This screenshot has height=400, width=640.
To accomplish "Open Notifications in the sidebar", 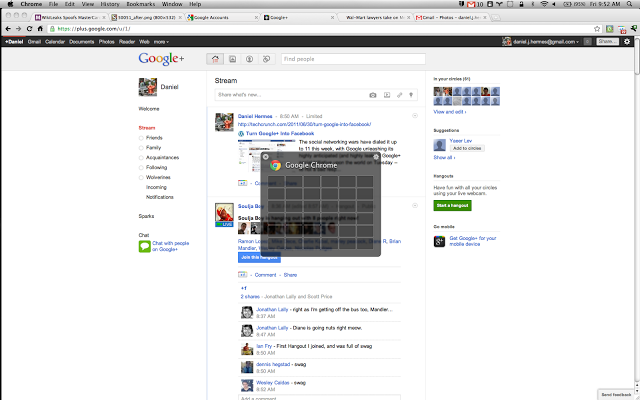I will (160, 197).
